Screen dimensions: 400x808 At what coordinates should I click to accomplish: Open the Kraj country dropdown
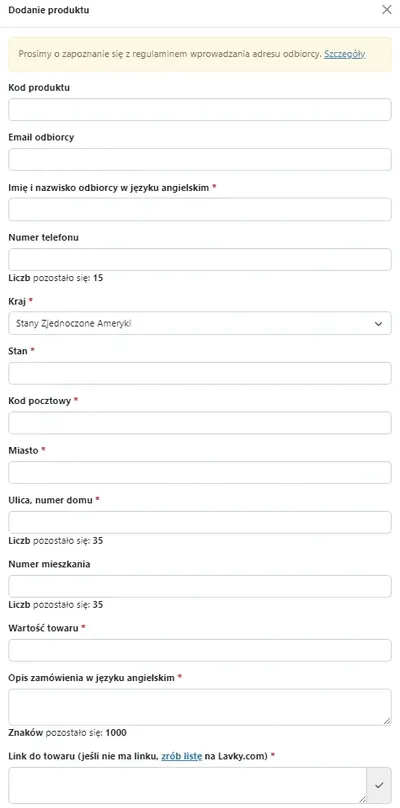pos(200,324)
